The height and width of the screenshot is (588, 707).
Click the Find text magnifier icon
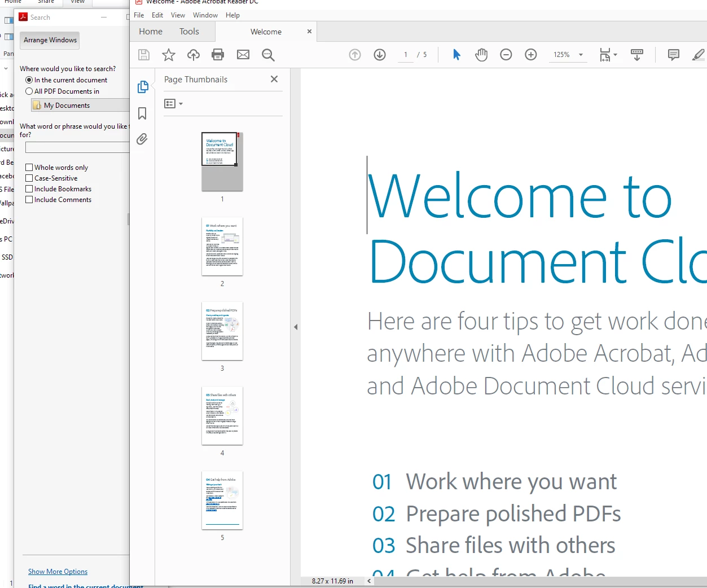[268, 55]
